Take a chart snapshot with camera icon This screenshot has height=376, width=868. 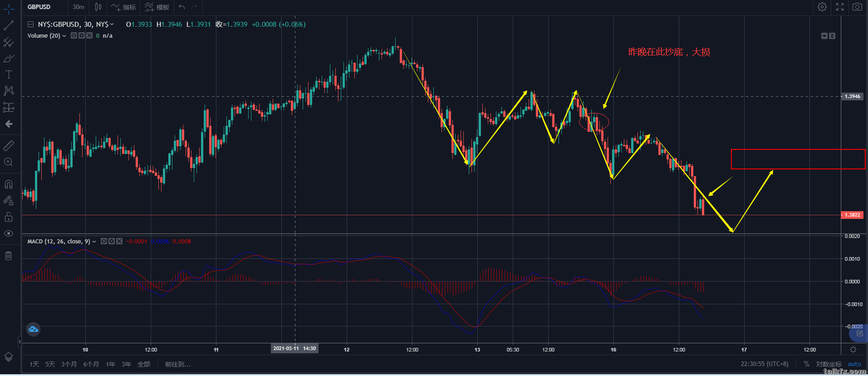tap(857, 7)
